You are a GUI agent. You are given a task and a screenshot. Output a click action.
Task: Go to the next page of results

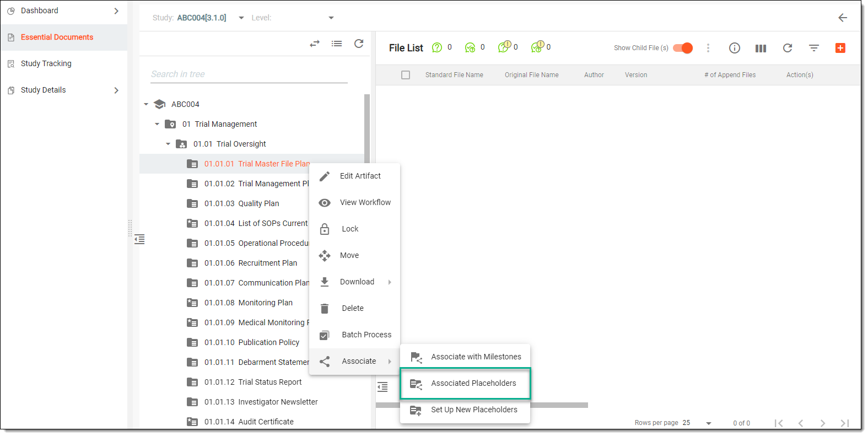pyautogui.click(x=822, y=423)
